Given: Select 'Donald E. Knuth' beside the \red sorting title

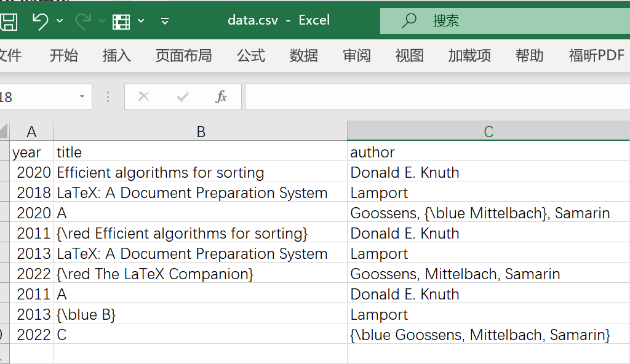Looking at the screenshot, I should tap(488, 234).
